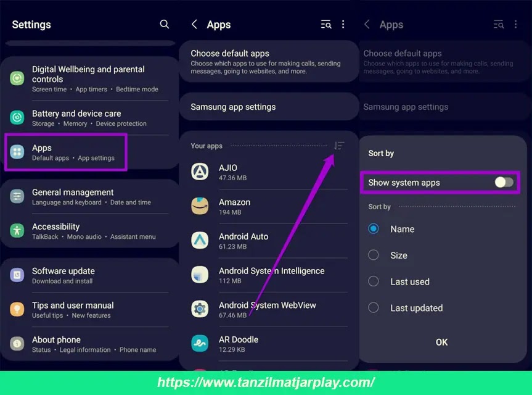Tap the Android System WebView gear icon

pyautogui.click(x=200, y=309)
